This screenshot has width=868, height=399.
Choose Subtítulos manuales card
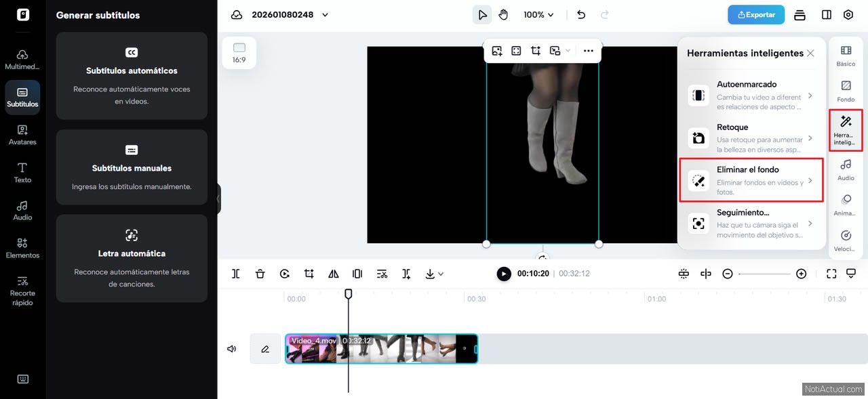(x=132, y=167)
